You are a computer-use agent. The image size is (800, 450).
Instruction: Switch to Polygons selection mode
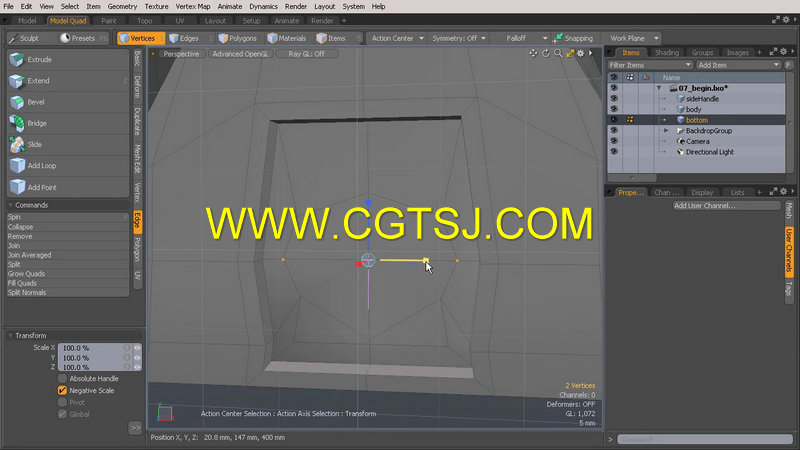click(x=240, y=38)
